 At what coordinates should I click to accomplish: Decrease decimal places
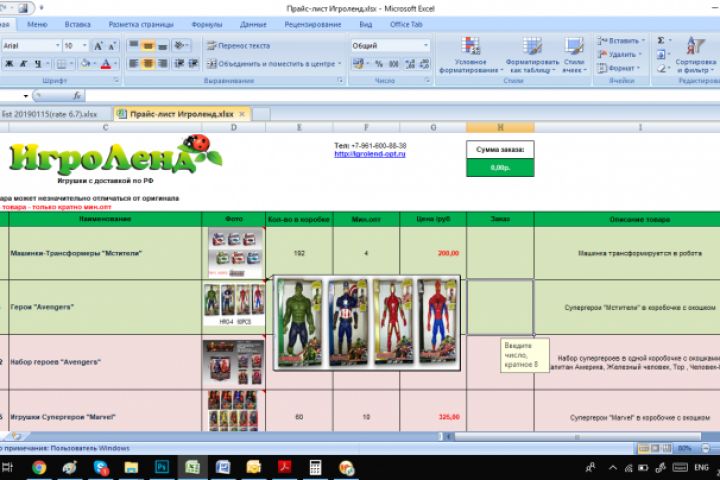tap(424, 64)
